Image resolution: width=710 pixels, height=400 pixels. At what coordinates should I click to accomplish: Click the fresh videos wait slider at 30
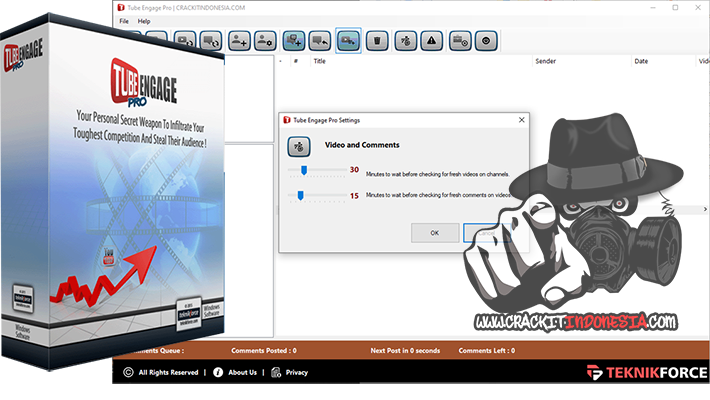pos(304,171)
